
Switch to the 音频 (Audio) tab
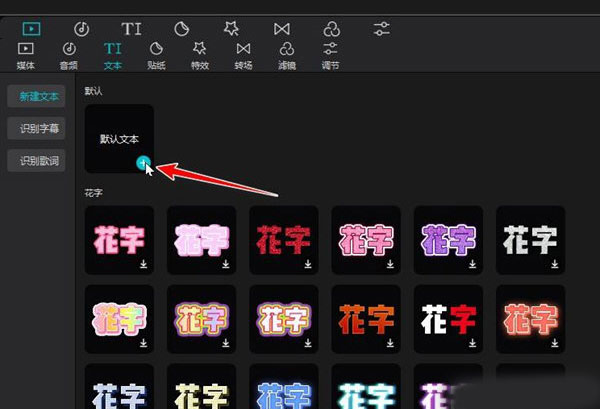pos(69,53)
